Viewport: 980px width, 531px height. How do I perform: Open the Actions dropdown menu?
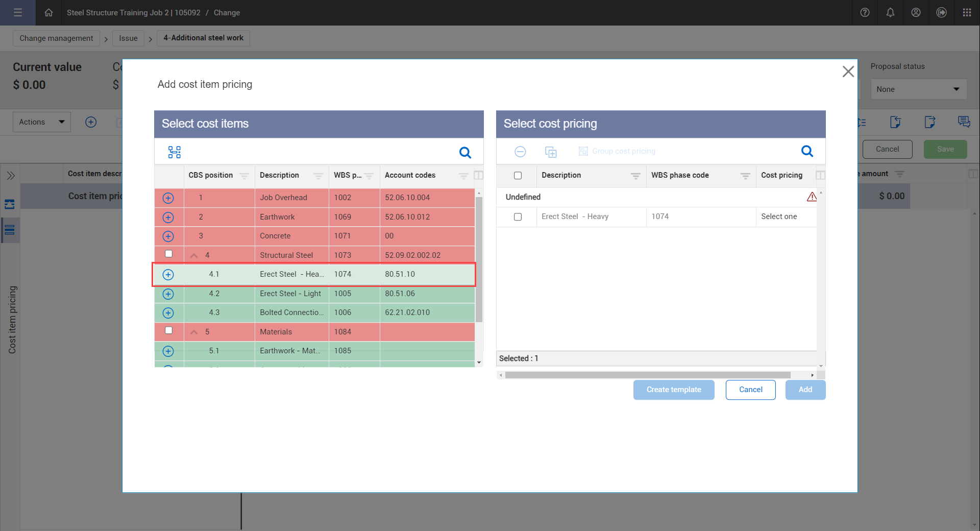42,122
